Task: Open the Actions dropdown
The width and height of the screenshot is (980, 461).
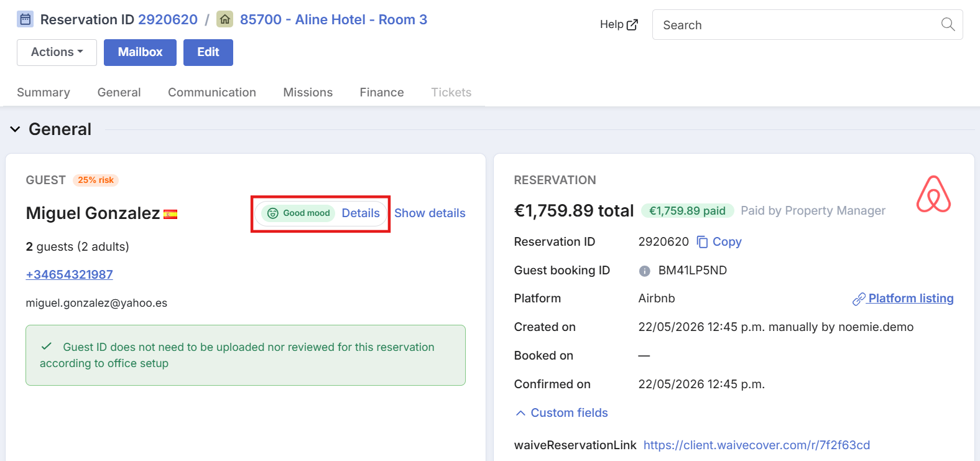Action: (x=57, y=52)
